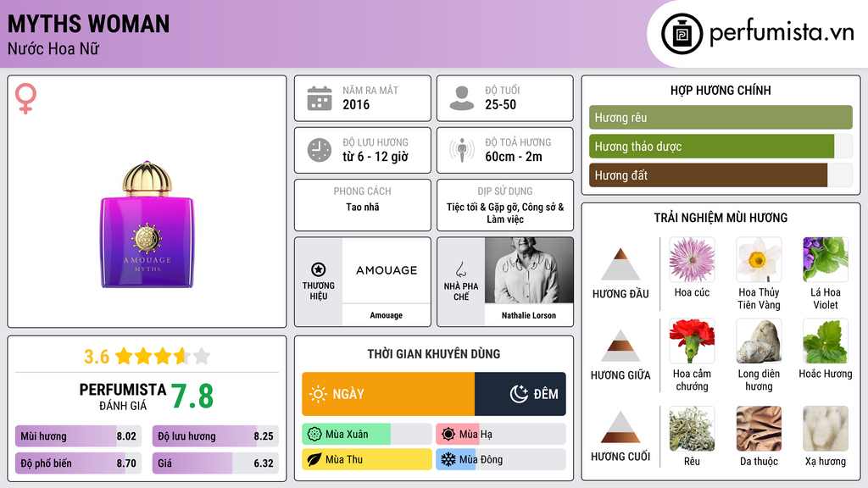
Task: Click the calendar icon beside Năm ra mắt
Action: pos(320,98)
